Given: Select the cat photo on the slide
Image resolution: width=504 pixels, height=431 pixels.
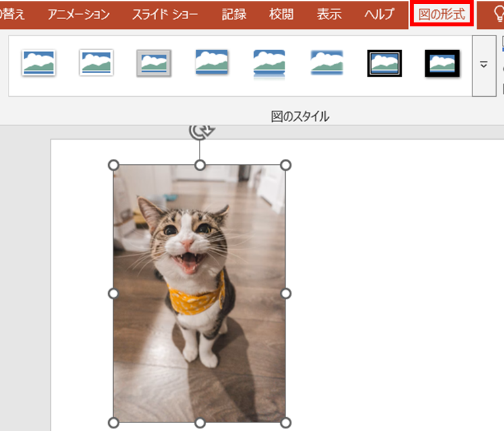Looking at the screenshot, I should 200,293.
